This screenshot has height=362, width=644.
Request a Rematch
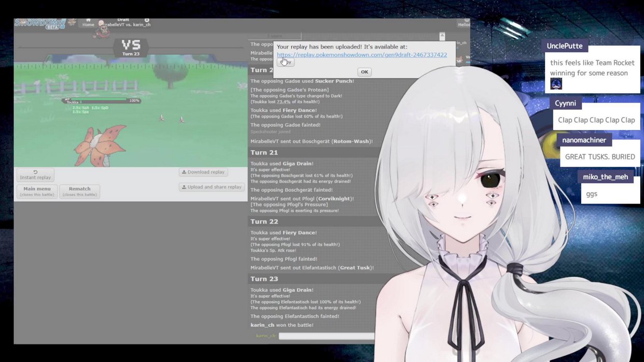79,192
